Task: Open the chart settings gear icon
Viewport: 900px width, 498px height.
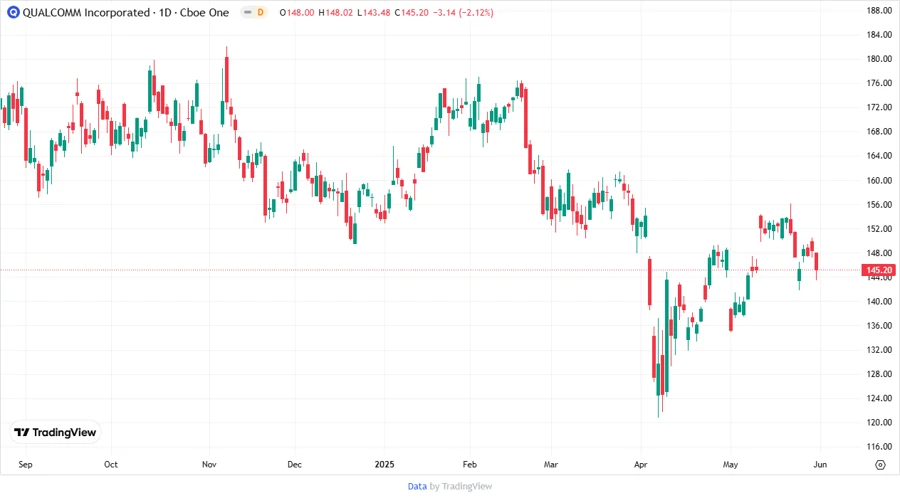Action: [x=880, y=465]
